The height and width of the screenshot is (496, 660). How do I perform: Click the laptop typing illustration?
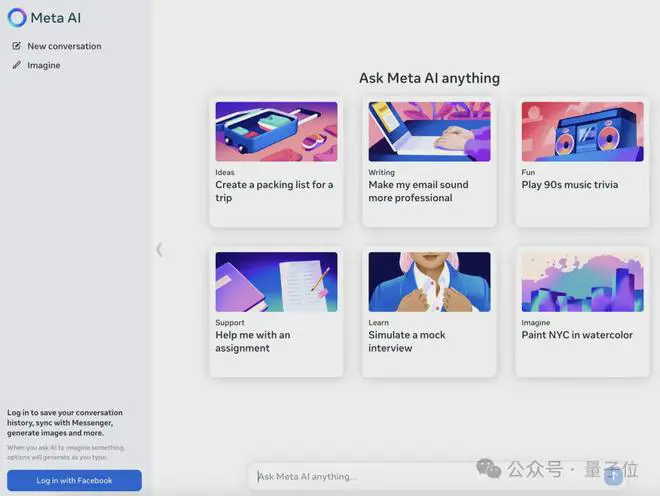click(x=429, y=131)
